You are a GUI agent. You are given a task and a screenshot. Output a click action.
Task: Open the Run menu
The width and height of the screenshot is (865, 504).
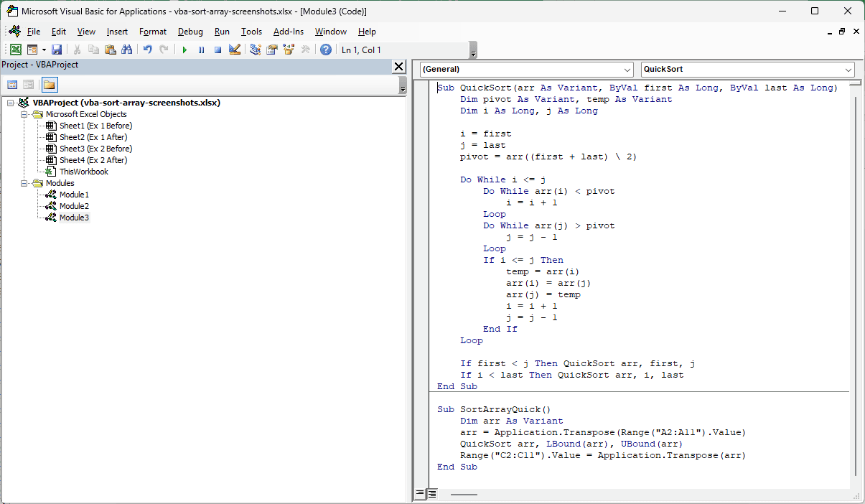pos(222,32)
